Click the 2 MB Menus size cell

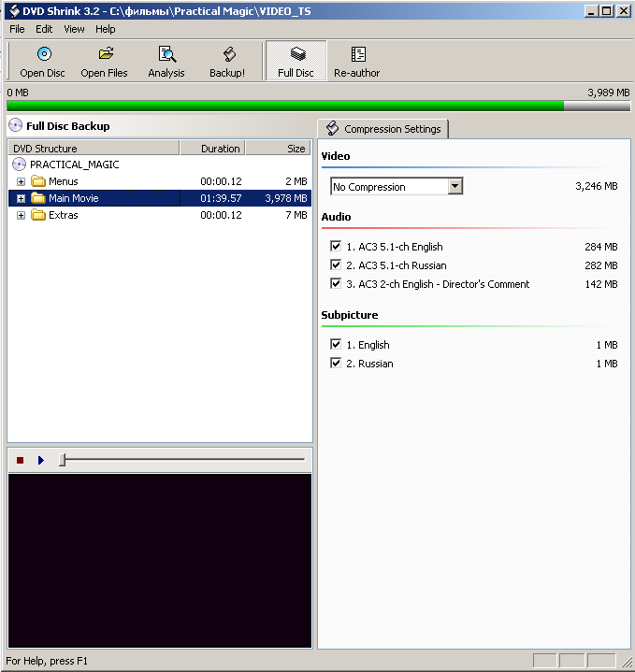tap(296, 181)
